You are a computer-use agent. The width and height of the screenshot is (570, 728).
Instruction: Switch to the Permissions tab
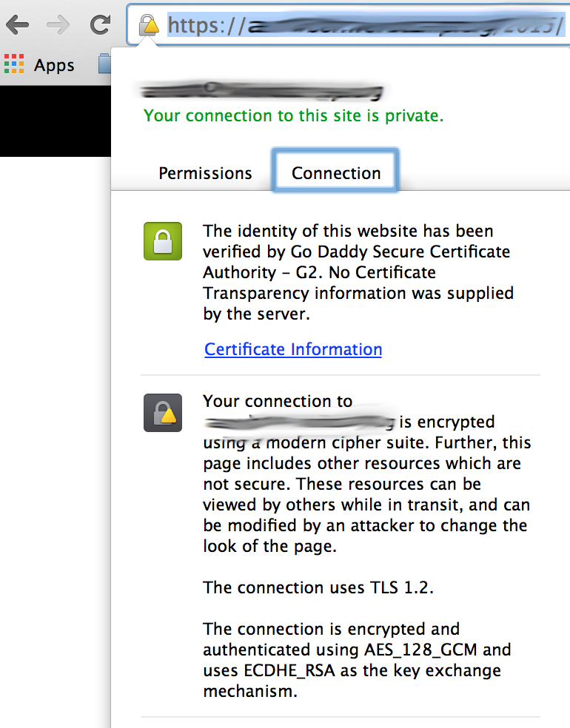point(205,173)
